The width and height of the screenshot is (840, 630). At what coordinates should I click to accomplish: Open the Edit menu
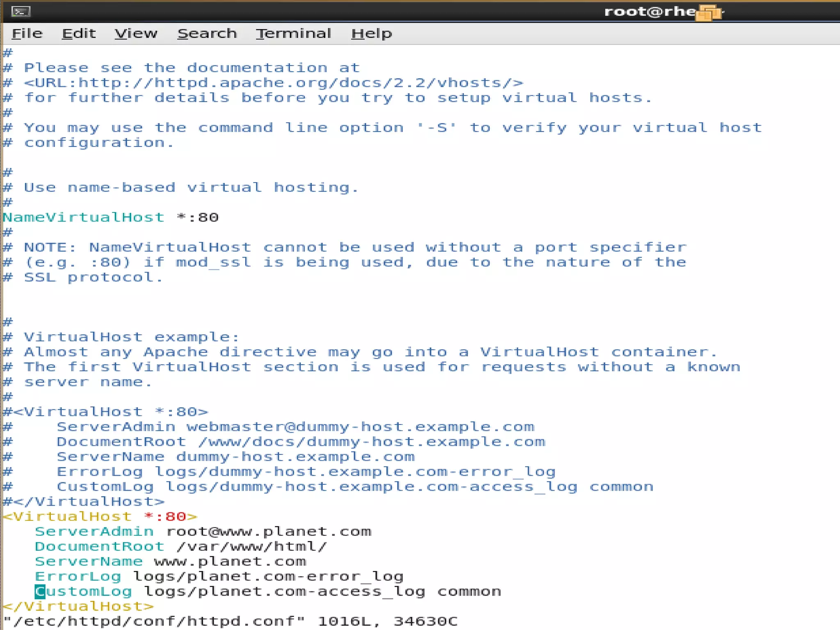79,34
